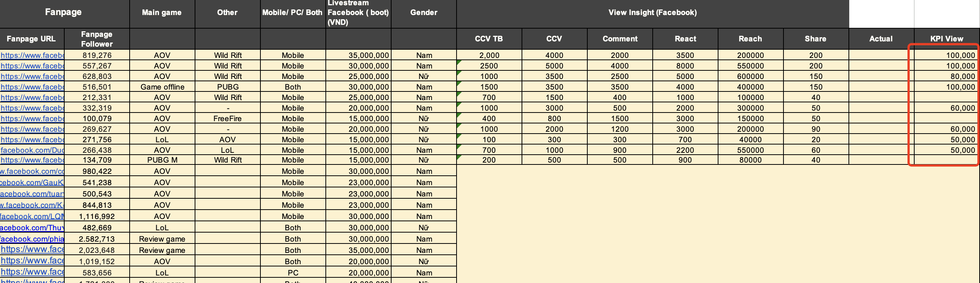Viewport: 980px width, 283px height.
Task: Select the 2.582,713 follower cell
Action: coord(97,239)
